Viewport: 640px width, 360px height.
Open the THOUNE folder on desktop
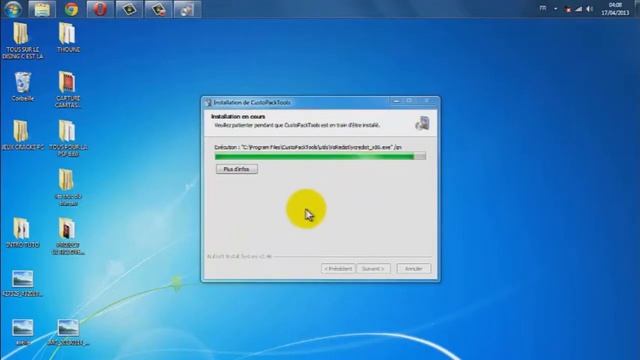68,38
